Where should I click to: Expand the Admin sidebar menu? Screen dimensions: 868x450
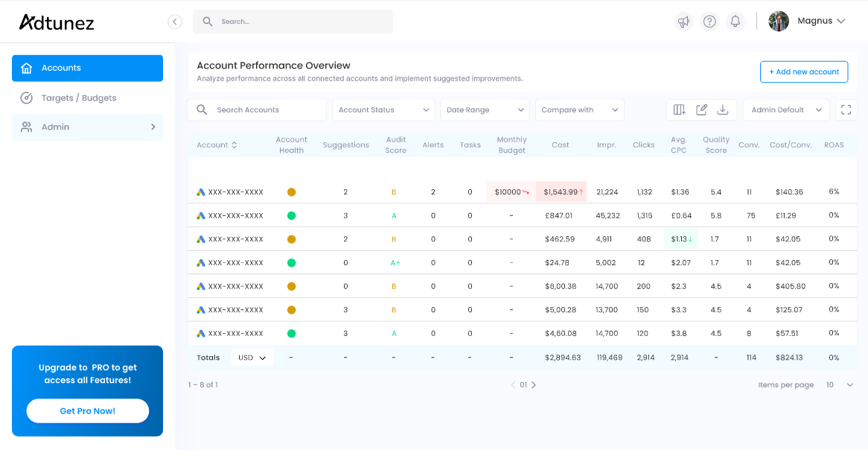[87, 127]
